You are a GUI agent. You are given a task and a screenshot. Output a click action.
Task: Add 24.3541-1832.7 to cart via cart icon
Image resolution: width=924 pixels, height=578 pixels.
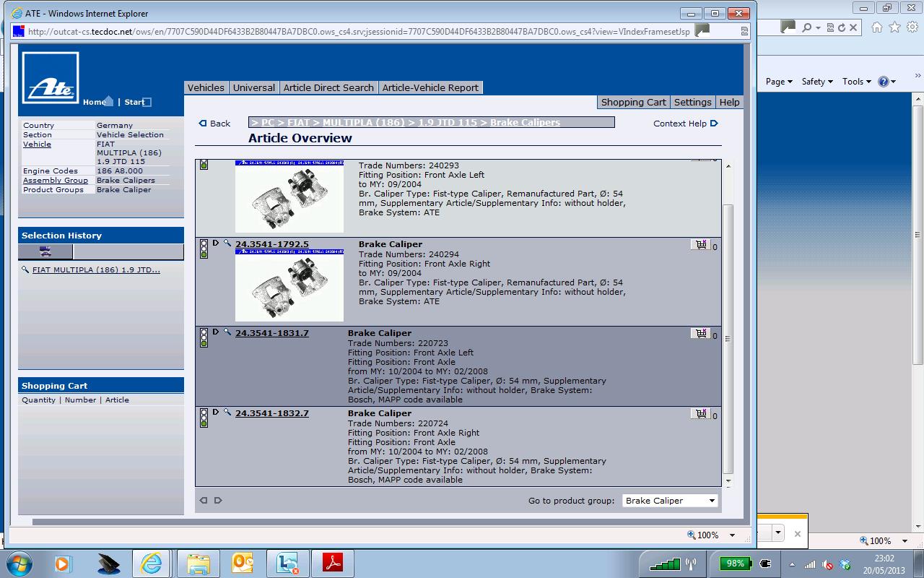(700, 414)
